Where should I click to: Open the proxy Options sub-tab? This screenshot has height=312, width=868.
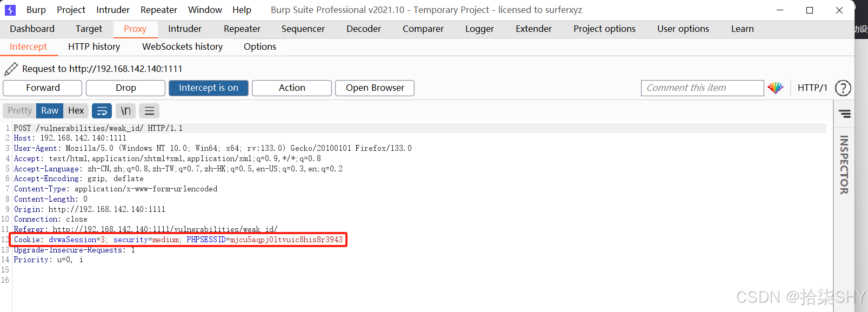click(x=260, y=47)
